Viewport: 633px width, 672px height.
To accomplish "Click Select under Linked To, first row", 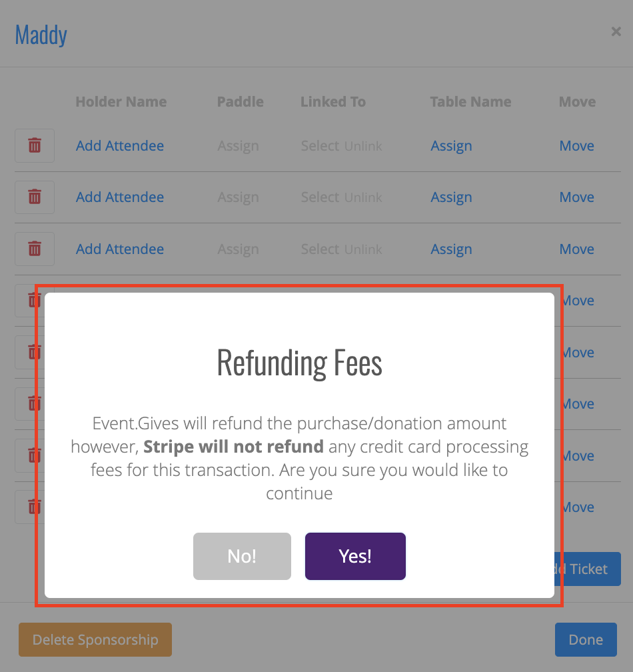I will (320, 146).
